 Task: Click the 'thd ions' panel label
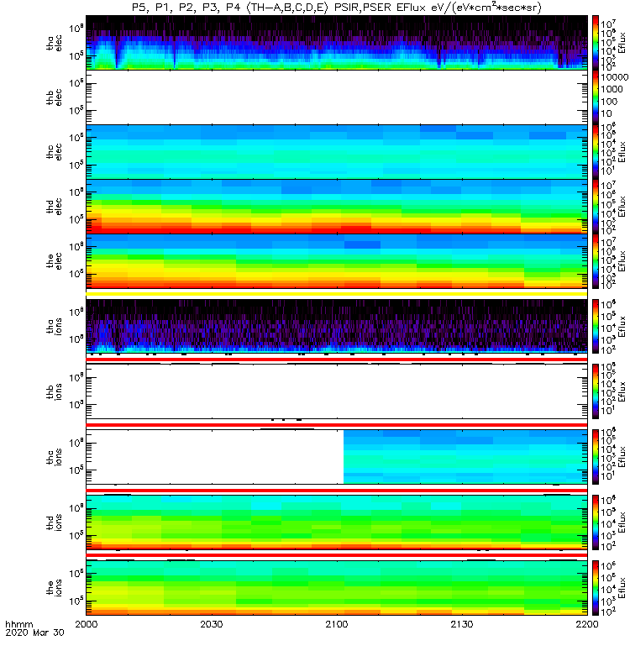[54, 522]
